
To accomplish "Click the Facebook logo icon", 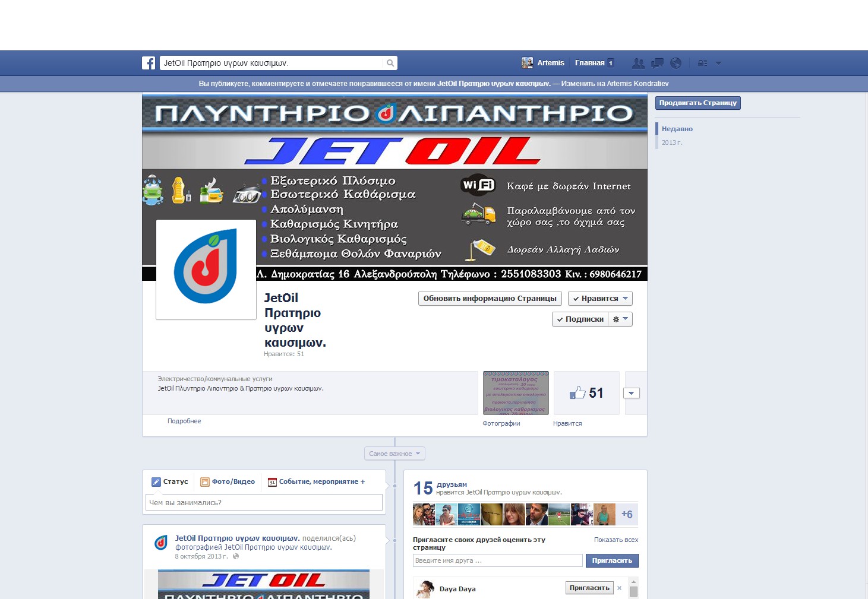I will pyautogui.click(x=149, y=63).
